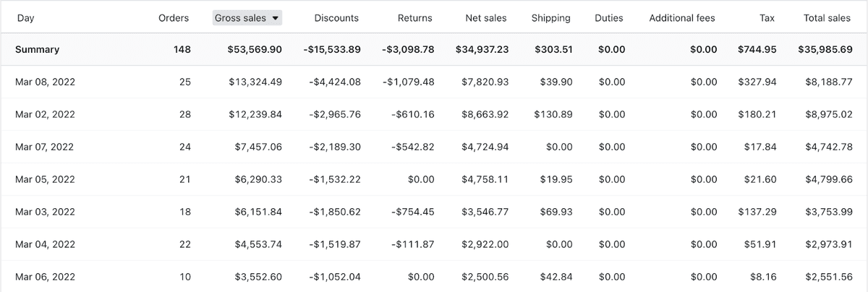Viewport: 868px width, 292px height.
Task: Sort by the Gross sales column header
Action: click(247, 18)
